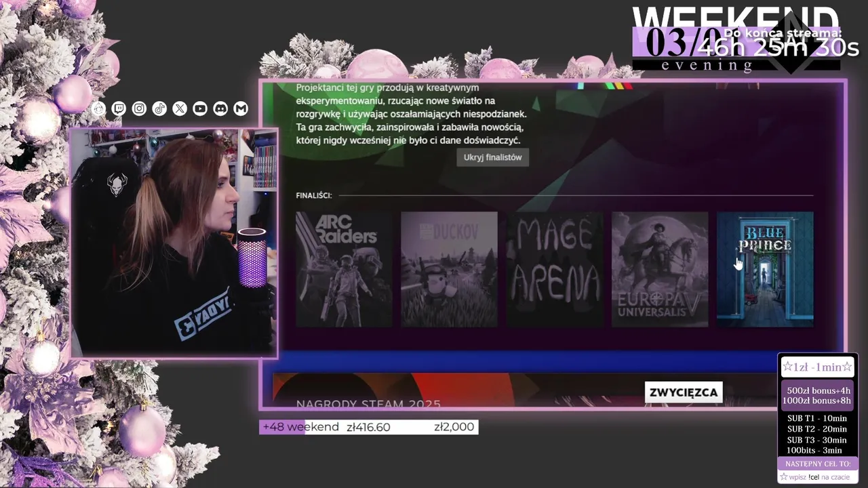Click 100bits - 3min text
Image resolution: width=868 pixels, height=488 pixels.
click(814, 450)
